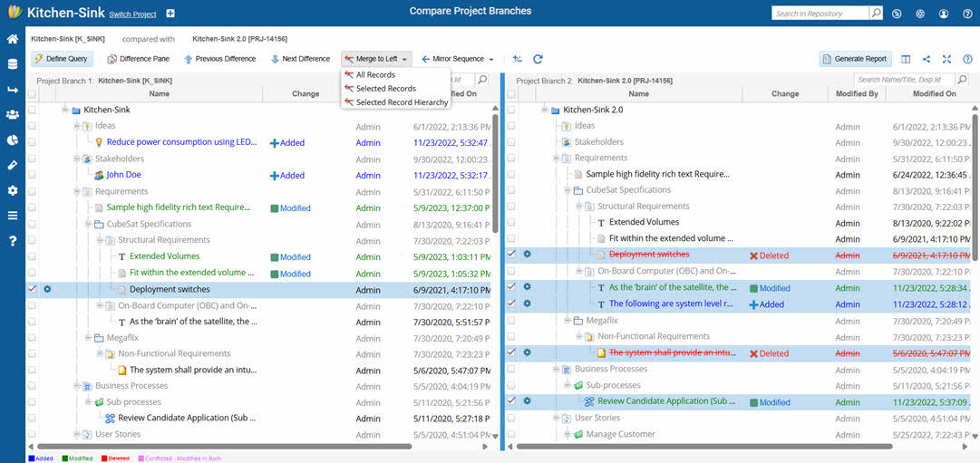
Task: Click the Switch Project link
Action: point(132,15)
